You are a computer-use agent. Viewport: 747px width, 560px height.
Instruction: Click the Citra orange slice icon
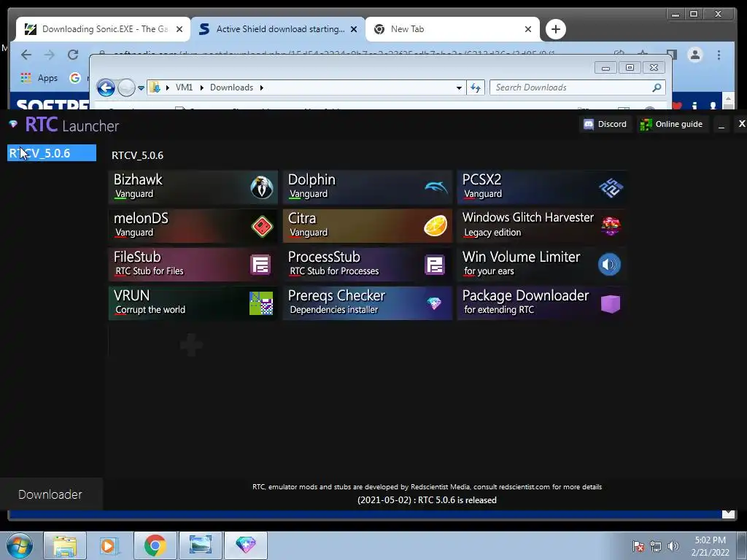point(436,226)
